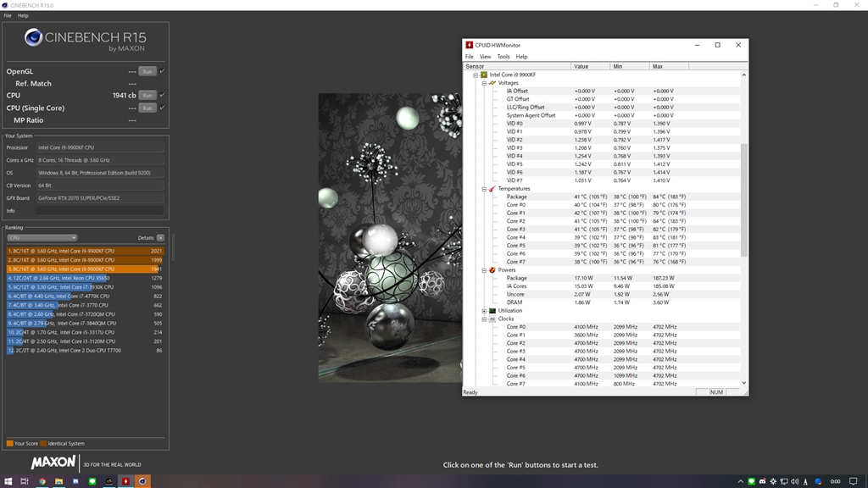This screenshot has width=868, height=488.
Task: Open the notification center icon
Action: coord(853,481)
